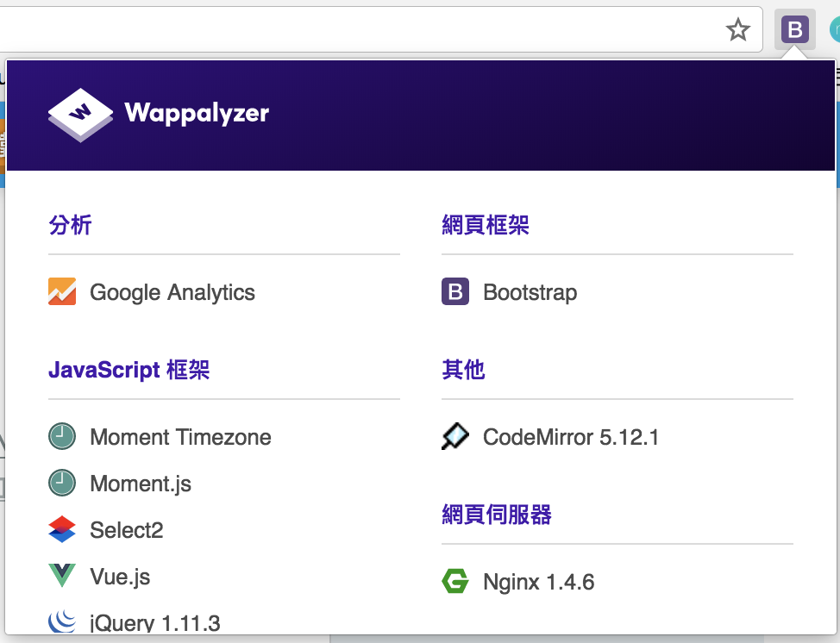840x643 pixels.
Task: Open the Wappalyzer title link in header
Action: tap(197, 113)
